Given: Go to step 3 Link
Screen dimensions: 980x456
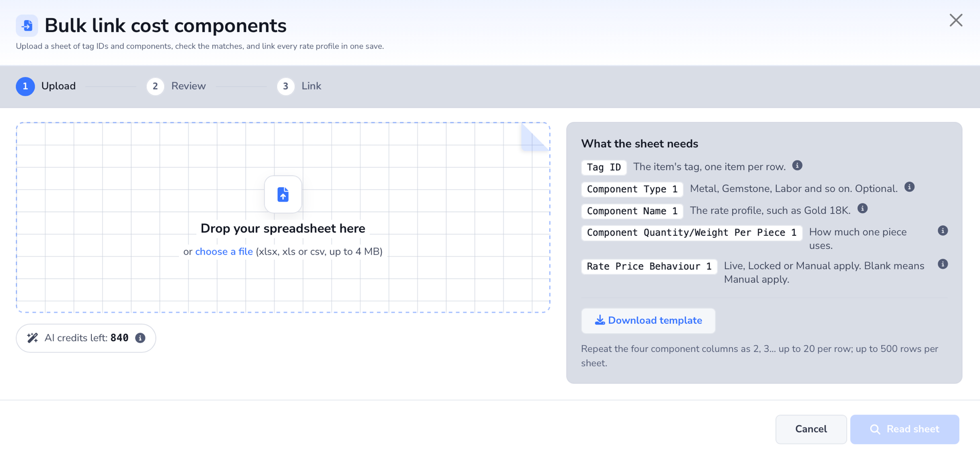Looking at the screenshot, I should 299,86.
